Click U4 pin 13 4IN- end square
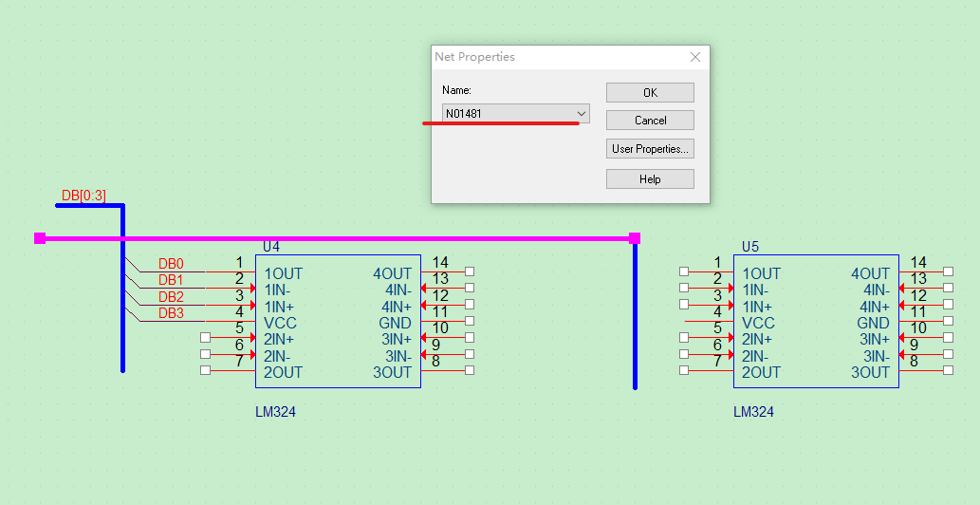The image size is (980, 505). [470, 288]
